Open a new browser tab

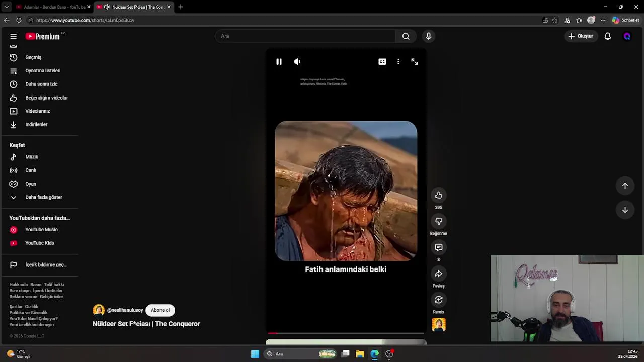pyautogui.click(x=181, y=7)
